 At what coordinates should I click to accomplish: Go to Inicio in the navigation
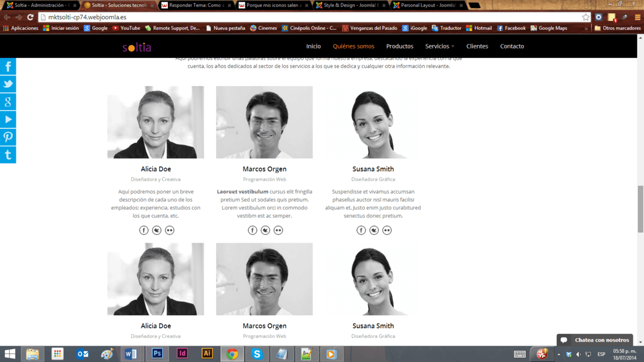point(313,46)
